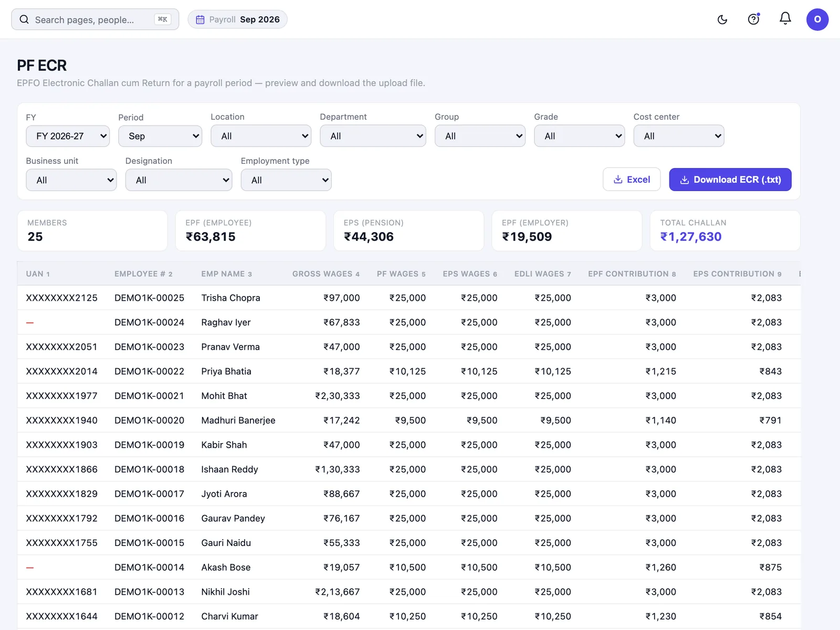Click the EMPLOYEE # column header

(x=143, y=274)
